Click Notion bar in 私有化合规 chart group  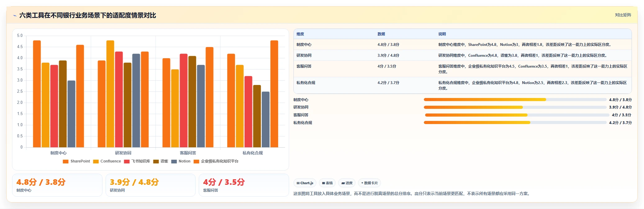pyautogui.click(x=265, y=120)
